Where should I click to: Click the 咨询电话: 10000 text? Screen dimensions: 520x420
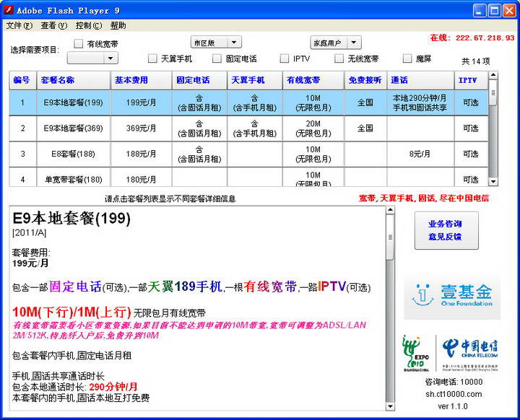coord(454,382)
